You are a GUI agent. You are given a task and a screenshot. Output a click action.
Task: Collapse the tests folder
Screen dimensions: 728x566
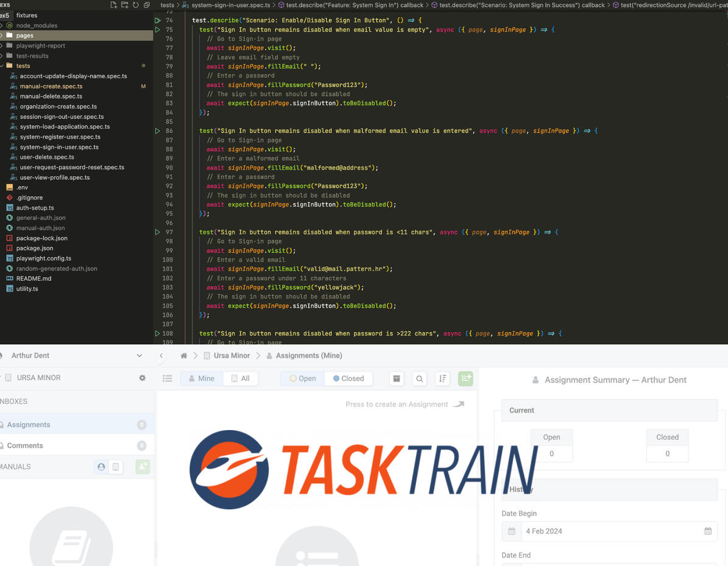(x=23, y=66)
